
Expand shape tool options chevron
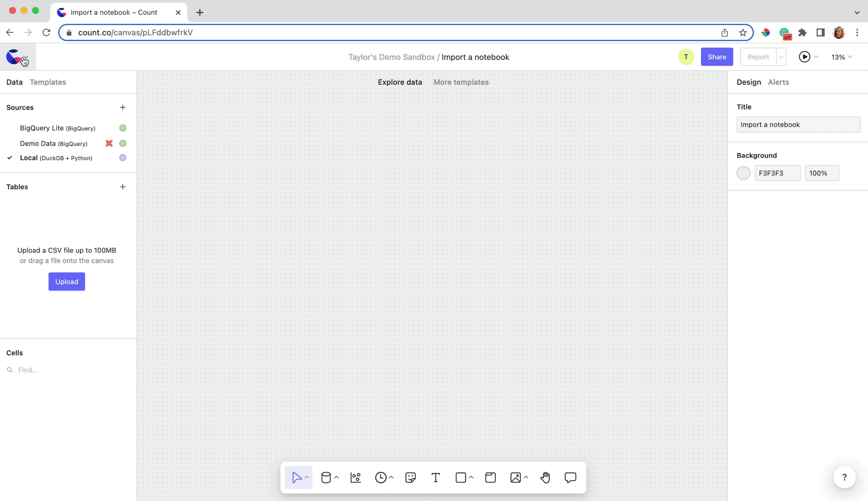471,477
